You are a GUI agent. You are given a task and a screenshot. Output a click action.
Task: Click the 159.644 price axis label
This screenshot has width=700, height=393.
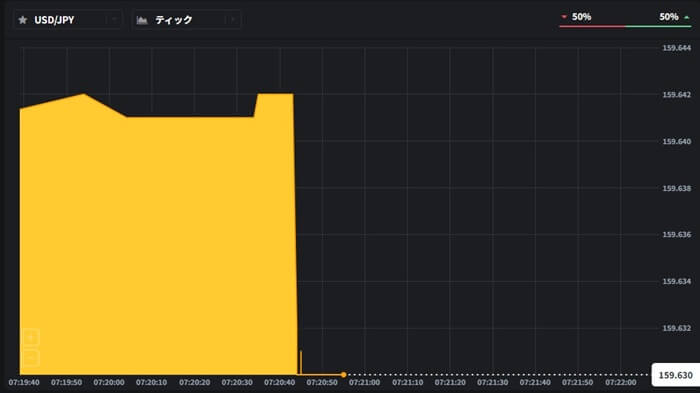click(676, 48)
